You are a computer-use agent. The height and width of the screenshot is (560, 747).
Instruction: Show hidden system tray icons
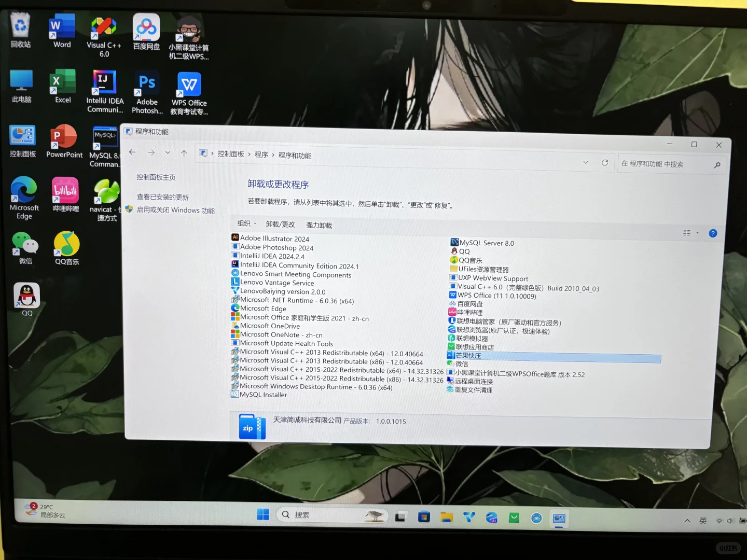point(687,521)
